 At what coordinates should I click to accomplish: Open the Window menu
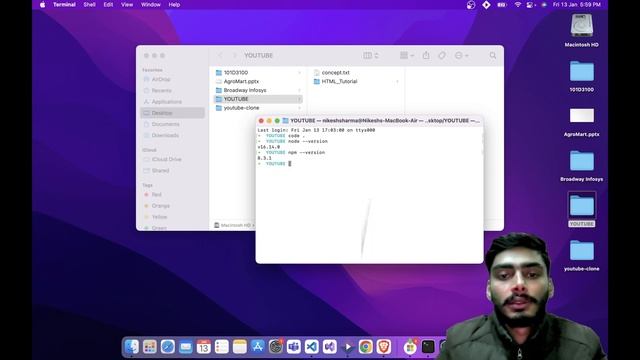pyautogui.click(x=151, y=4)
